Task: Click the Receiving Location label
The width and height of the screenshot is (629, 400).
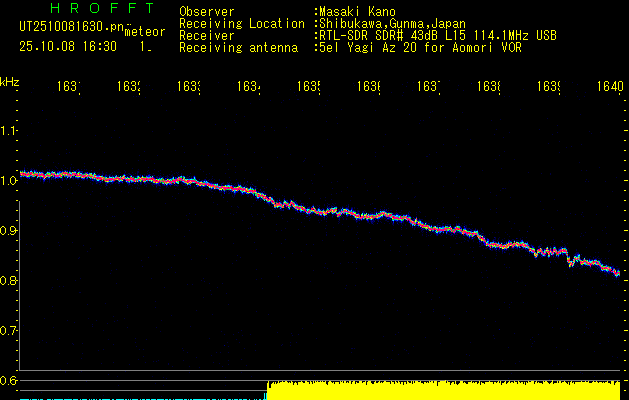Action: [x=242, y=23]
